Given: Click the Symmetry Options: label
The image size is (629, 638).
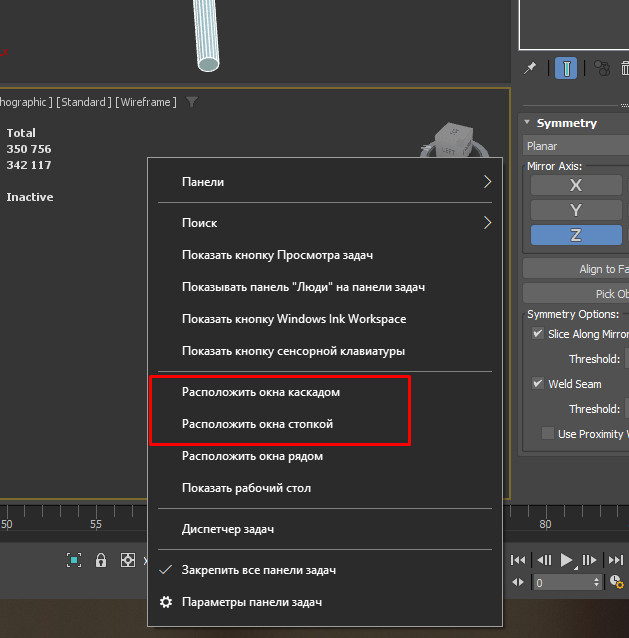Looking at the screenshot, I should click(573, 314).
